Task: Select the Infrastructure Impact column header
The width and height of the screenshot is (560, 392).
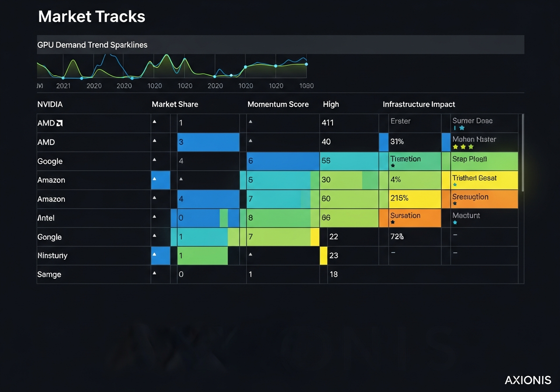Action: click(x=419, y=104)
